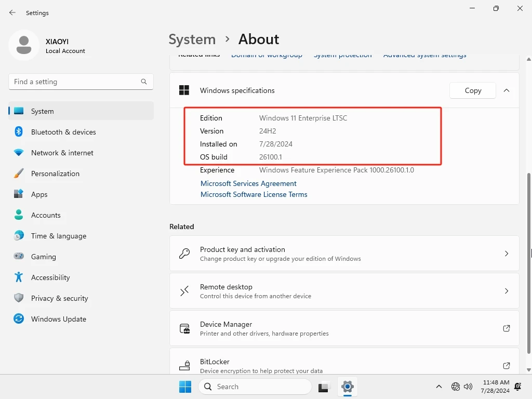Click the Remote desktop arrows icon
The width and height of the screenshot is (532, 399).
coord(184,291)
